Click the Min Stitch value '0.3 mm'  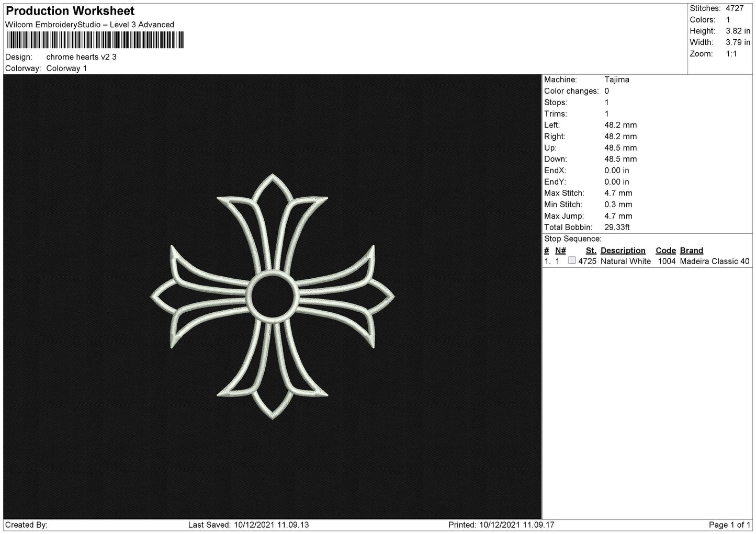tap(618, 204)
